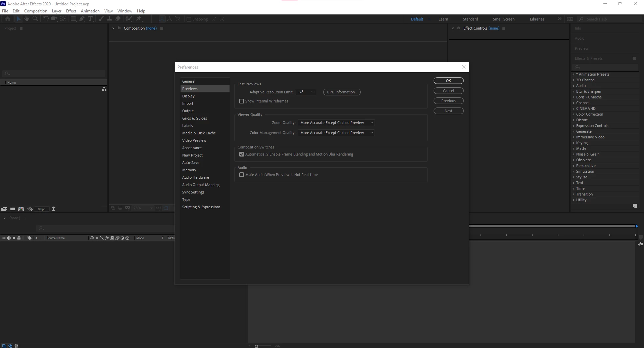Expand the Animation Presets category
Image resolution: width=644 pixels, height=348 pixels.
coord(574,74)
